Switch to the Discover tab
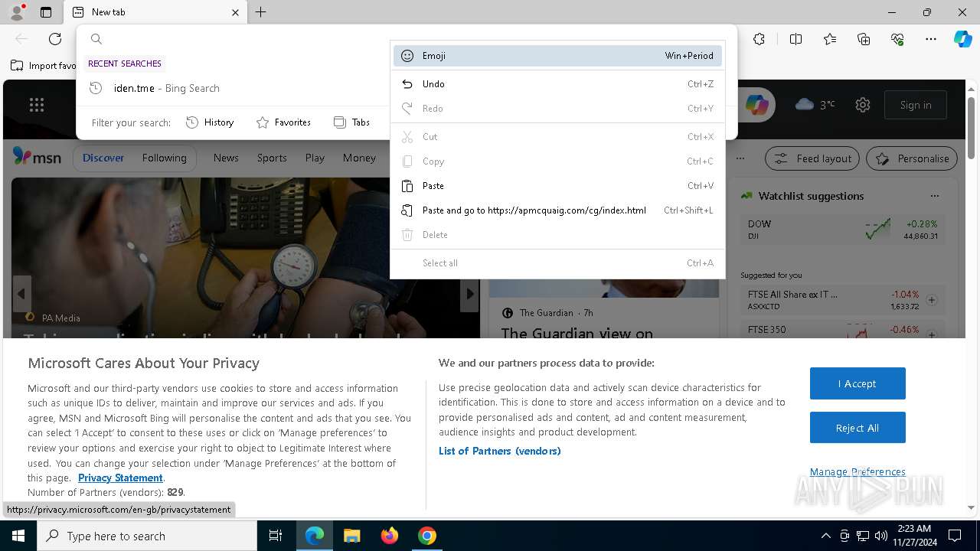The image size is (980, 551). [x=103, y=158]
